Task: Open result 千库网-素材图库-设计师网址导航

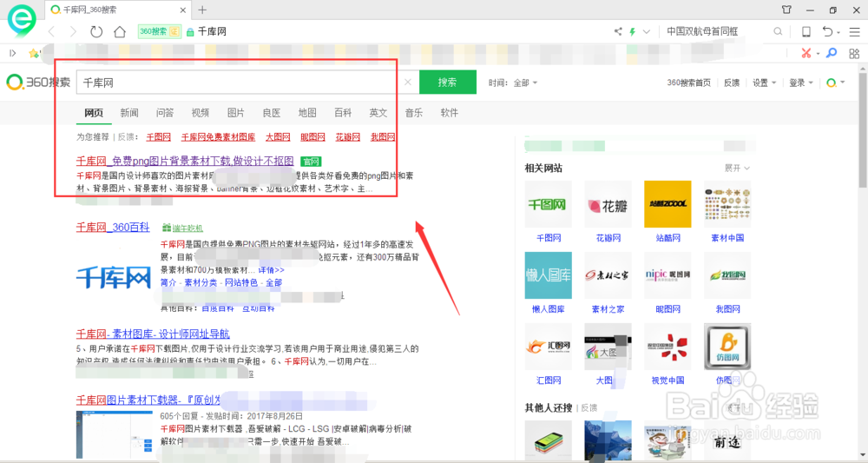Action: [x=153, y=334]
